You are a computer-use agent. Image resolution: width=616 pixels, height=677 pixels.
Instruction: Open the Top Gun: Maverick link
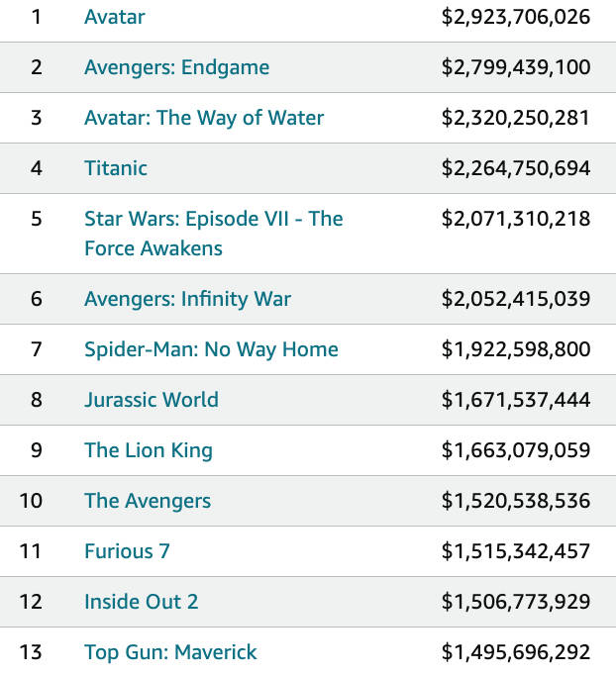point(170,652)
